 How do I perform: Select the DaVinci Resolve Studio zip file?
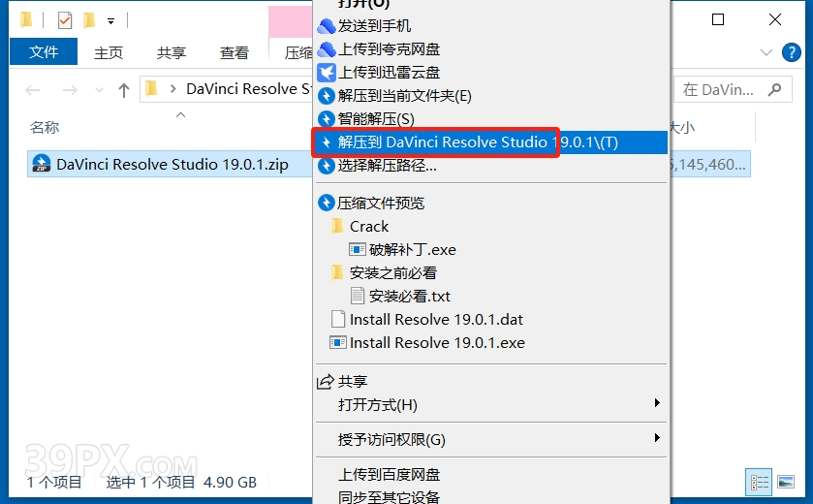[x=172, y=165]
